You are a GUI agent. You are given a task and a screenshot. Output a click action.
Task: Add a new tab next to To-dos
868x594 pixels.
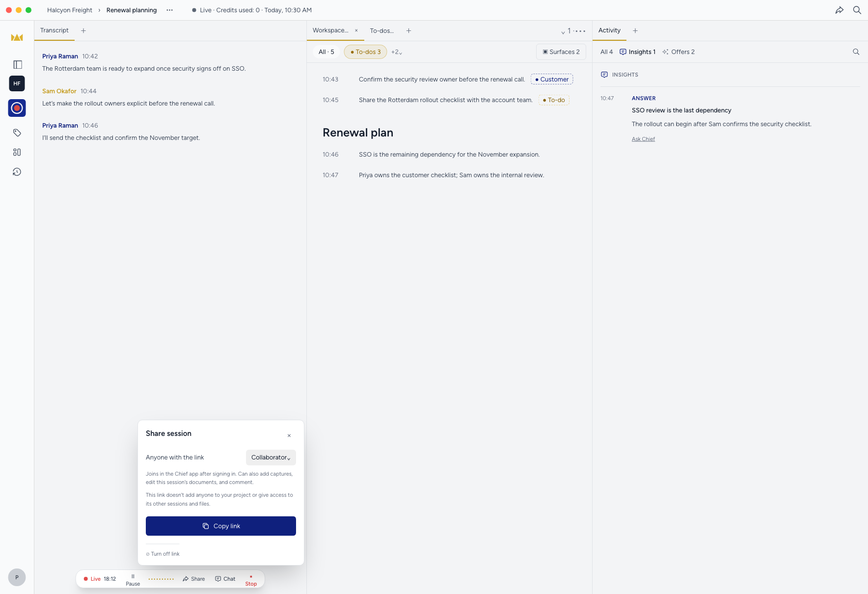(x=408, y=30)
